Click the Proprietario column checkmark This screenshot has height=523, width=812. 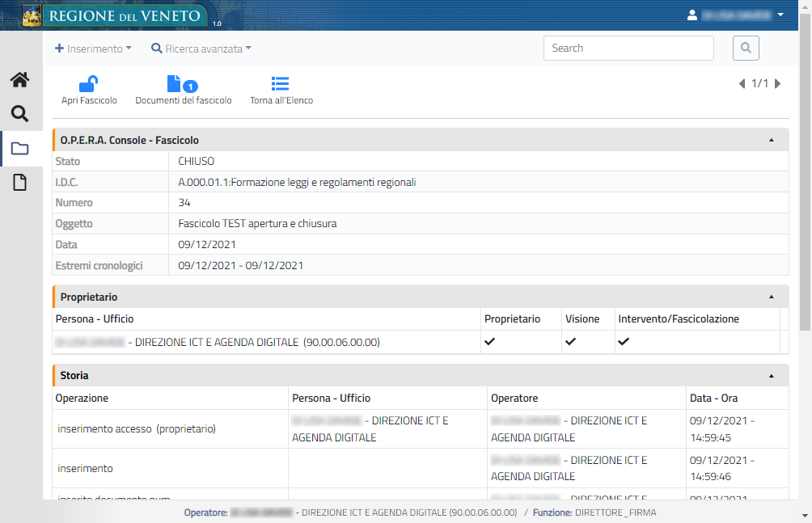tap(489, 342)
